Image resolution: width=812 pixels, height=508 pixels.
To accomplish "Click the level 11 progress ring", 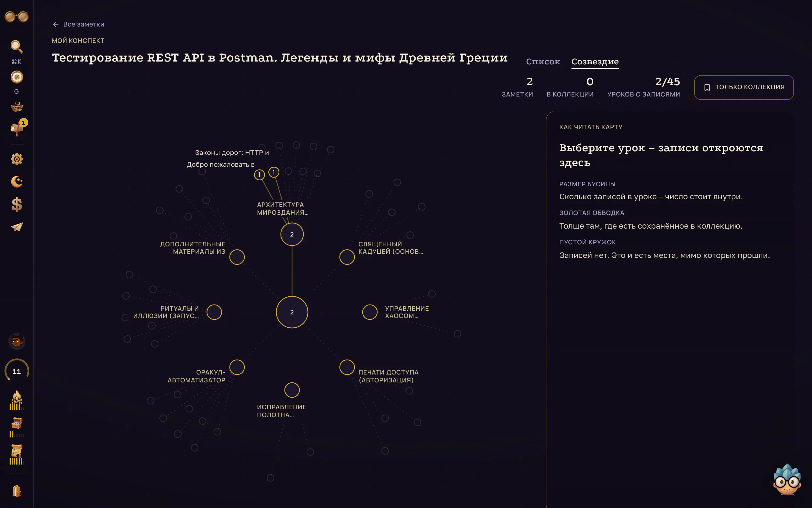I will click(16, 371).
